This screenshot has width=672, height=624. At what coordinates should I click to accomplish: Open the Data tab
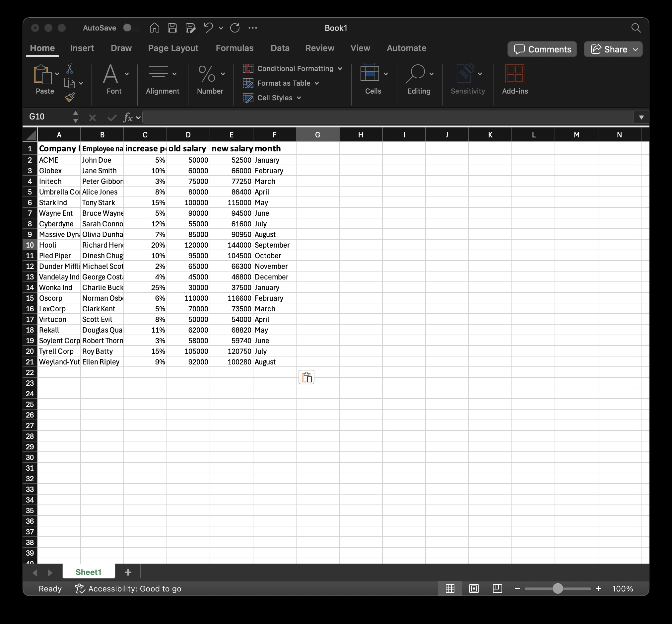(280, 48)
